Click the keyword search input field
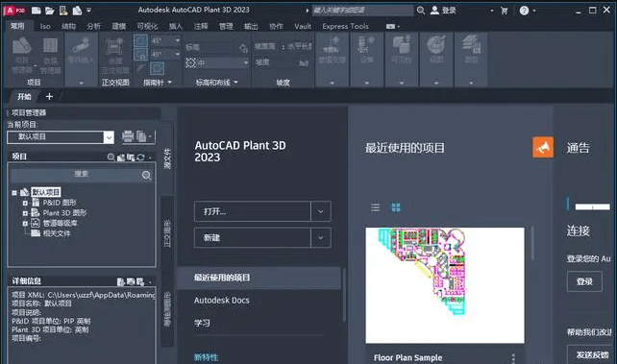The height and width of the screenshot is (364, 617). tap(362, 11)
